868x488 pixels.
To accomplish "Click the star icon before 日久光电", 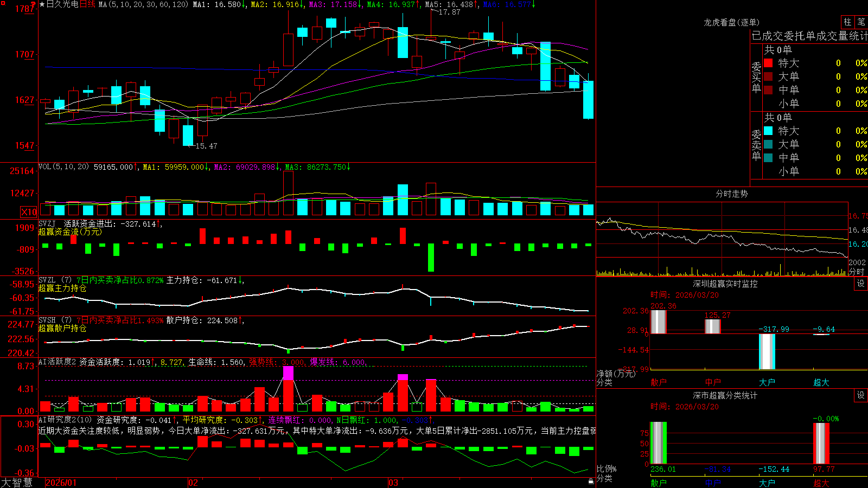I will click(42, 4).
